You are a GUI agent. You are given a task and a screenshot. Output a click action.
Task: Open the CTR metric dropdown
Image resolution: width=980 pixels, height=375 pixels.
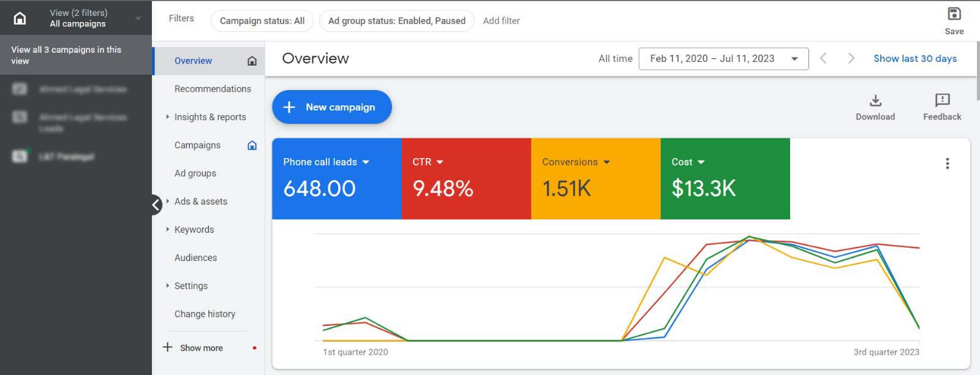tap(439, 162)
